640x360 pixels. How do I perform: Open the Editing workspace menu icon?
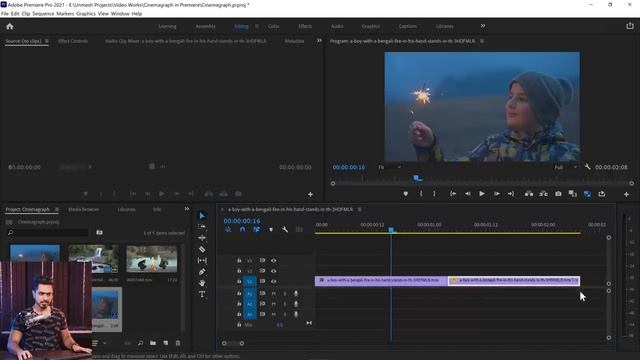pos(257,26)
